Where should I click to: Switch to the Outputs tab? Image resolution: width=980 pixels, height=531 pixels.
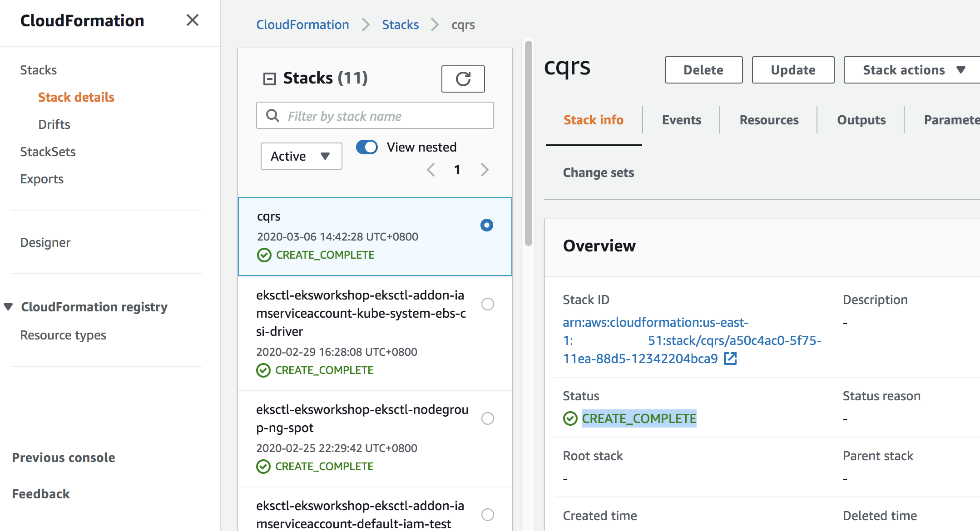tap(861, 120)
